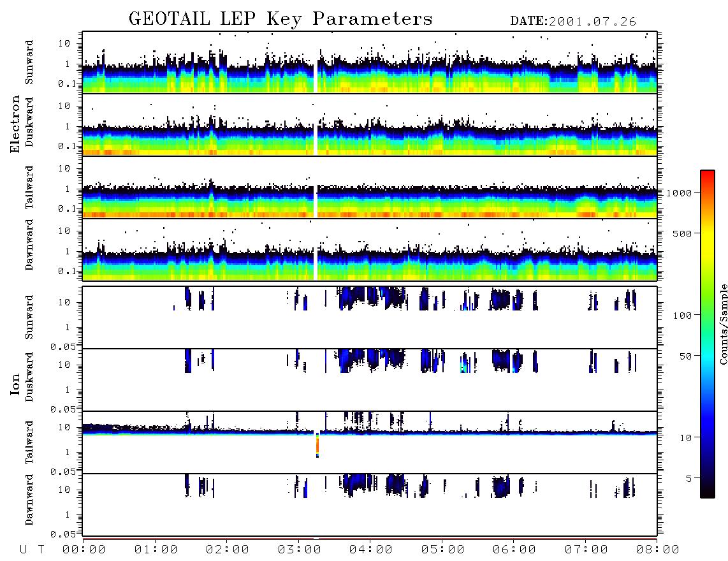Click the U T time axis label
Viewport: 728px width, 561px height.
32,550
